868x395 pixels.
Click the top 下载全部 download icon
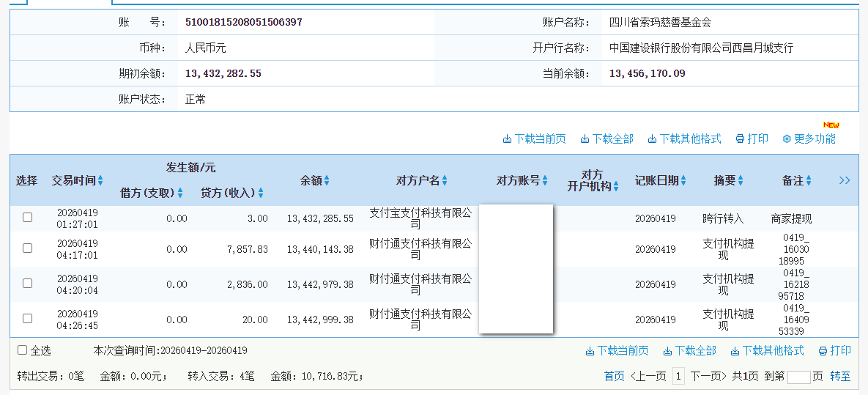(x=585, y=139)
